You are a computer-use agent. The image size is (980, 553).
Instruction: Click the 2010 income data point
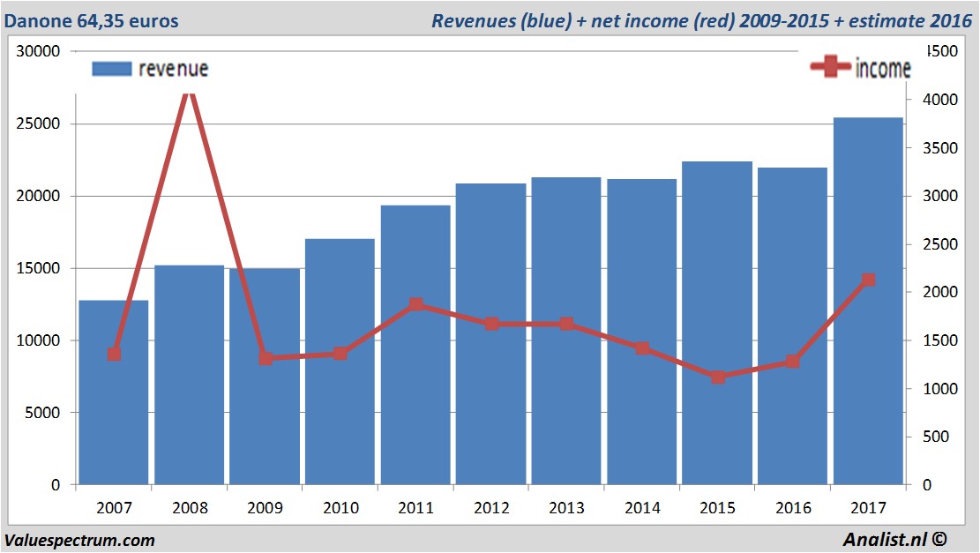(x=340, y=354)
